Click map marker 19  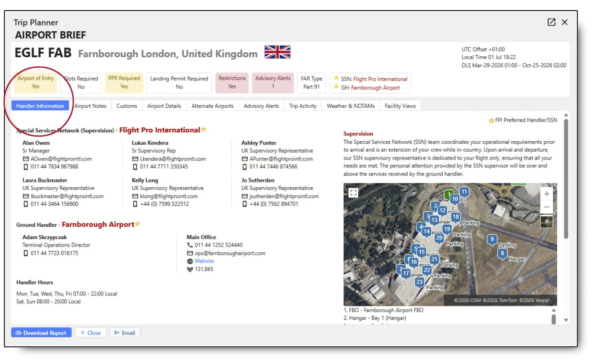447,229
